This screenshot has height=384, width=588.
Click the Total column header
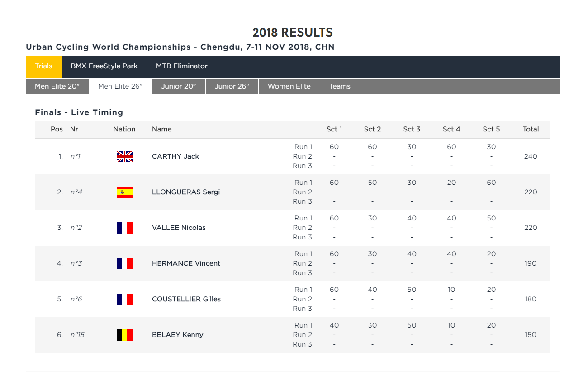[x=531, y=129]
